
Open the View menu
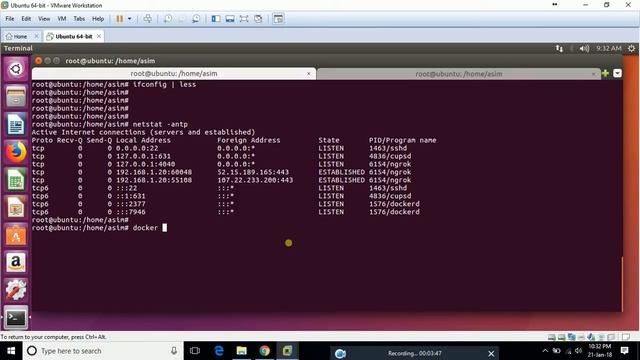(x=44, y=19)
